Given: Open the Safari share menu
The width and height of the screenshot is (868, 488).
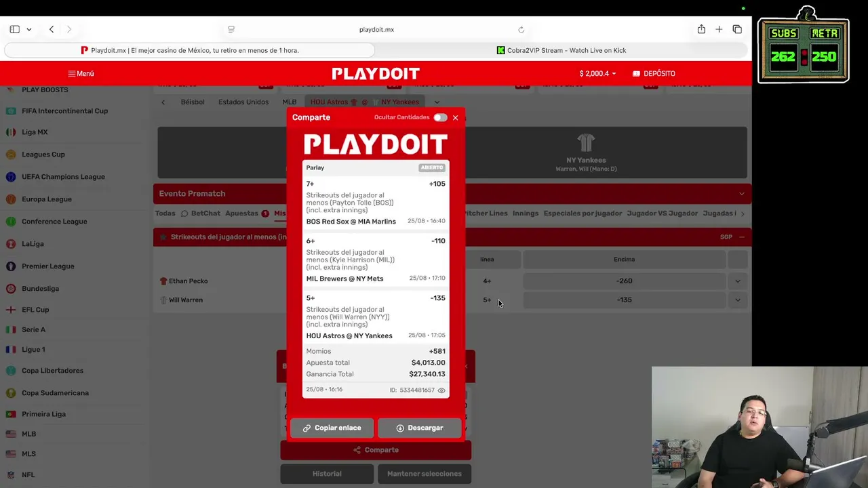Looking at the screenshot, I should [x=701, y=29].
